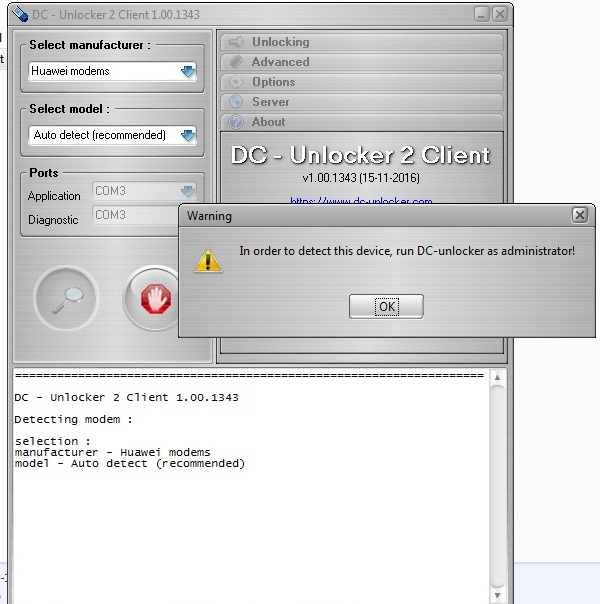
Task: Click the version text v1.00.1343 (15-11-2016)
Action: tap(361, 178)
